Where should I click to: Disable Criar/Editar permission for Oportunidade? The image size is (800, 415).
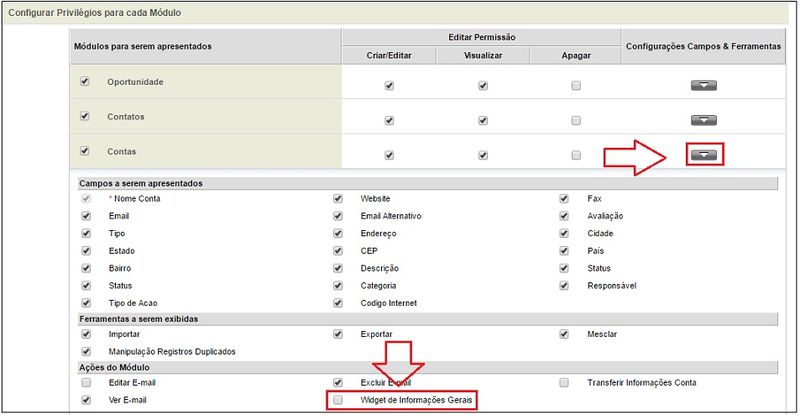tap(389, 86)
